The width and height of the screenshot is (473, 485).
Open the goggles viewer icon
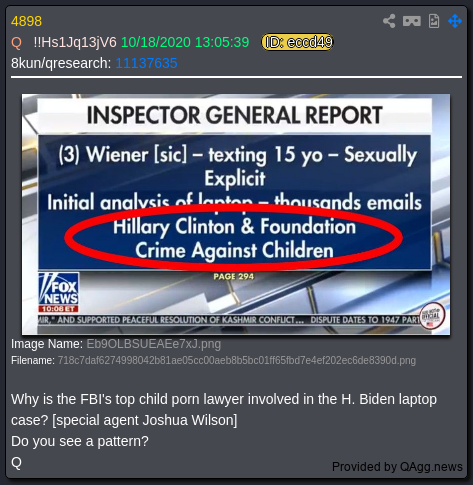click(x=412, y=21)
